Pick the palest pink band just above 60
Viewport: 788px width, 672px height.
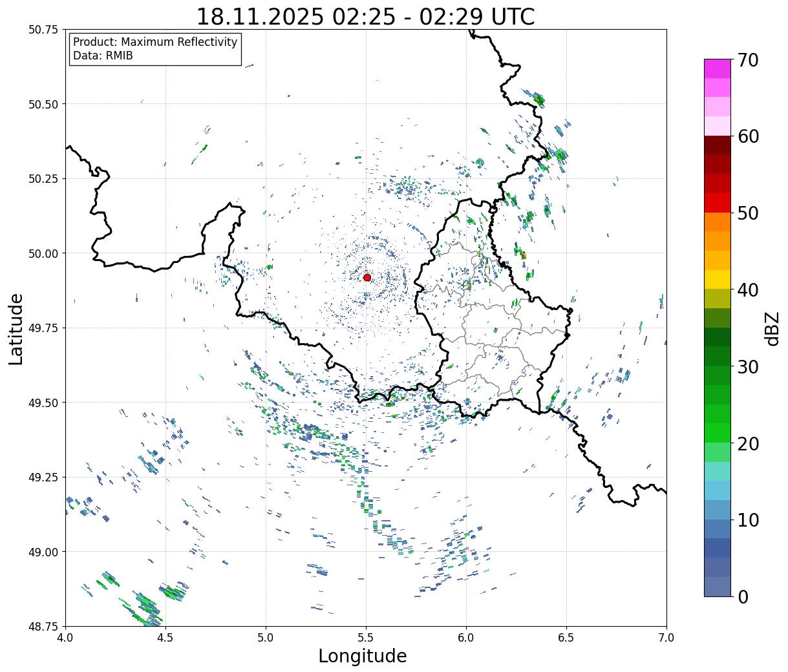pyautogui.click(x=718, y=126)
